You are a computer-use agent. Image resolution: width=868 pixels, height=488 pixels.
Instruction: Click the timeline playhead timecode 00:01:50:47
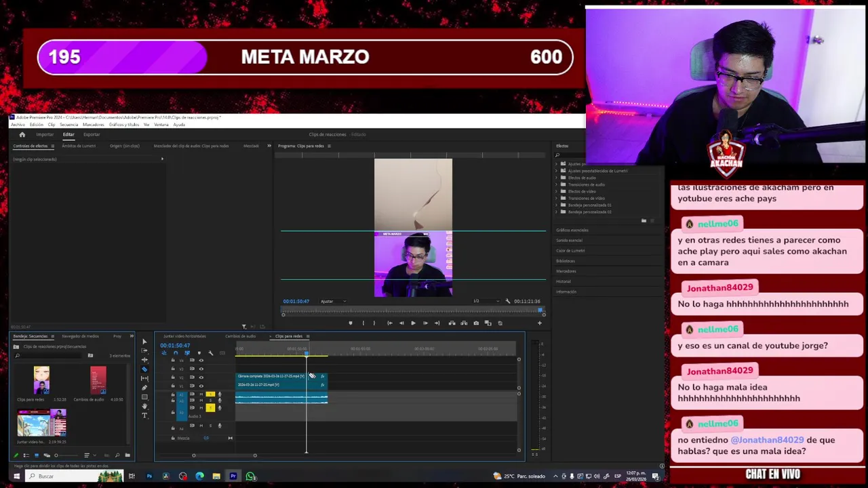175,346
